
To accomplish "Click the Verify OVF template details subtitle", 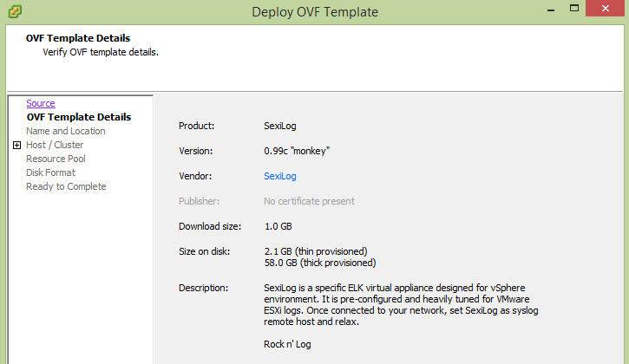I will [x=101, y=52].
